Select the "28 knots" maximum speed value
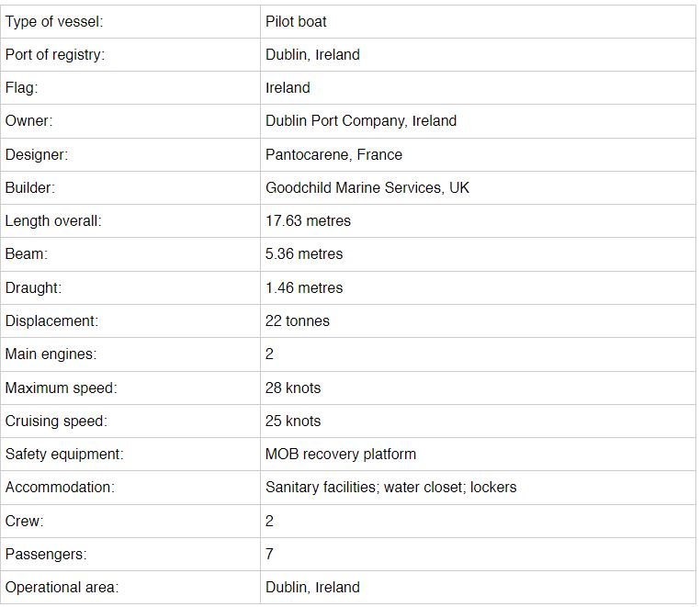 click(293, 388)
